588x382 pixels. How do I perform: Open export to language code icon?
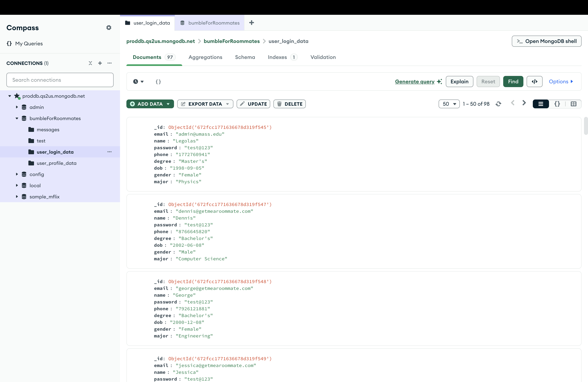click(x=534, y=82)
